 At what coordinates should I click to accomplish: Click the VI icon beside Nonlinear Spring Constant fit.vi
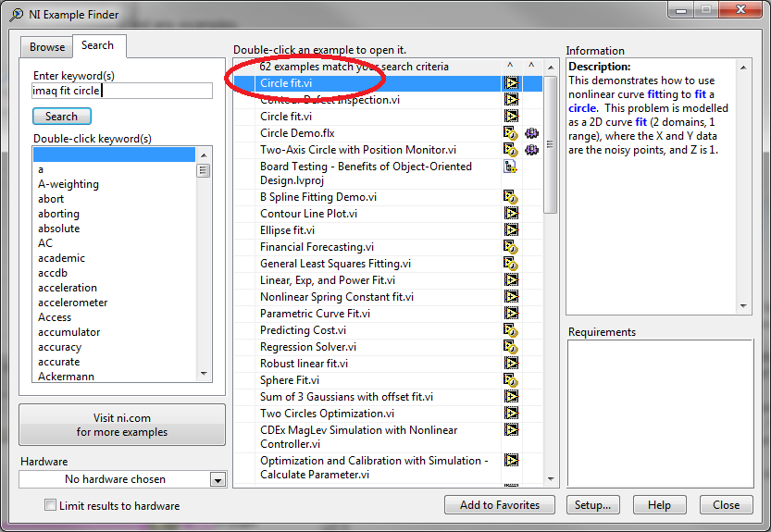pyautogui.click(x=511, y=297)
